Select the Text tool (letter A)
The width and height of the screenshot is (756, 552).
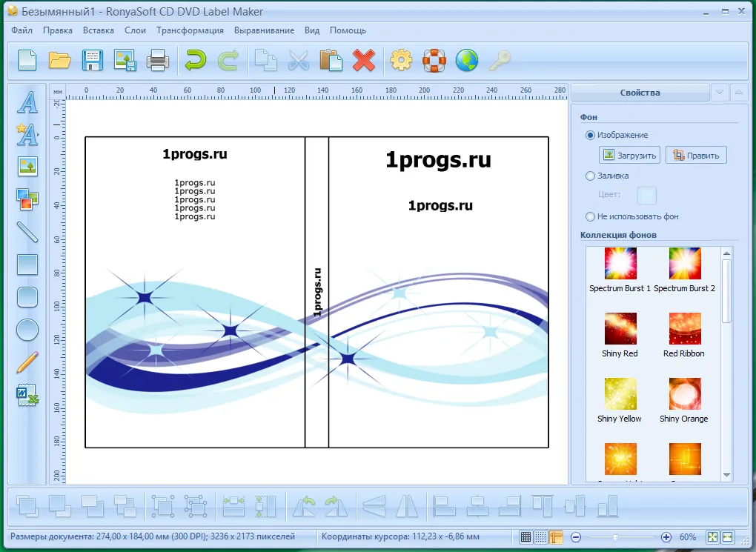point(27,102)
